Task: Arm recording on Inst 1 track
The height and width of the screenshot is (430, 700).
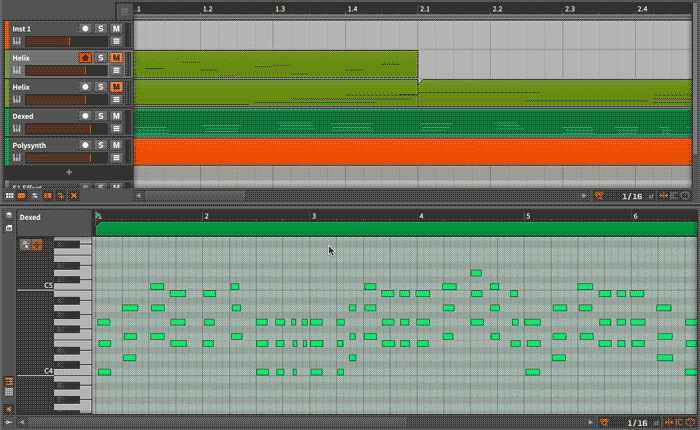Action: (x=85, y=29)
